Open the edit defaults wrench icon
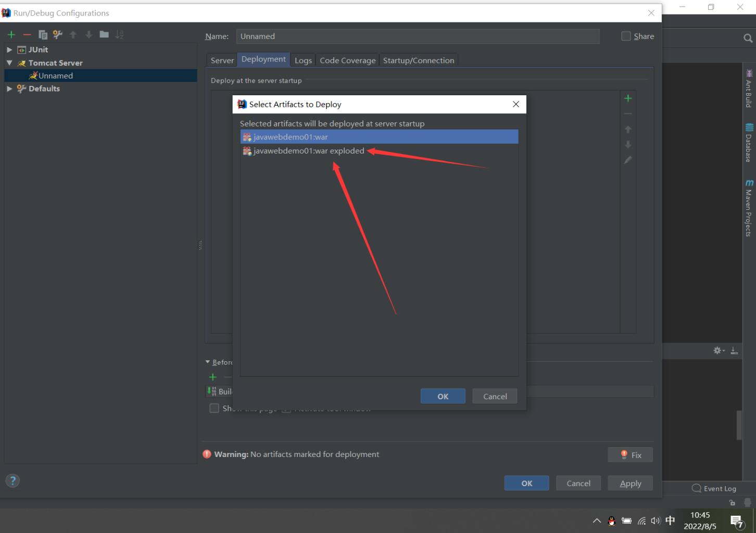Screen dimensions: 756x533 [58, 35]
